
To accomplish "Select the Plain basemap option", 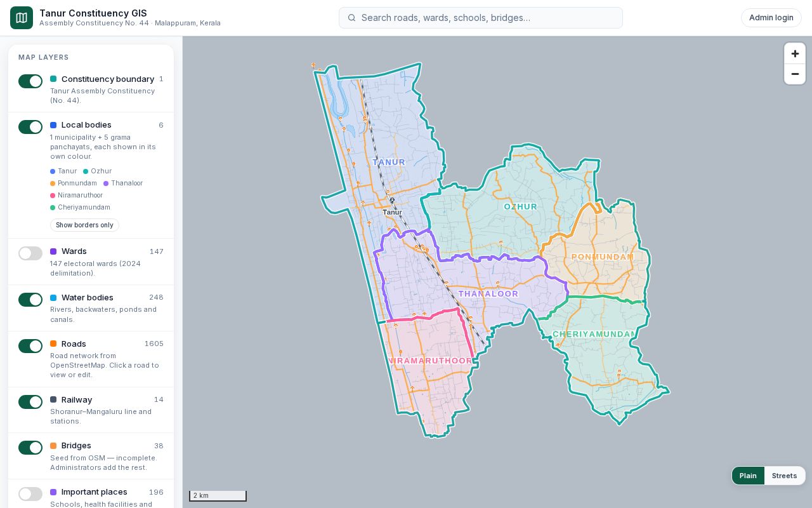I will point(748,476).
